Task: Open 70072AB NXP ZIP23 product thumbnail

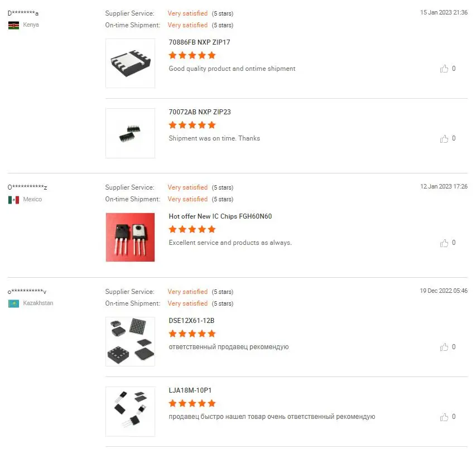Action: pyautogui.click(x=130, y=133)
